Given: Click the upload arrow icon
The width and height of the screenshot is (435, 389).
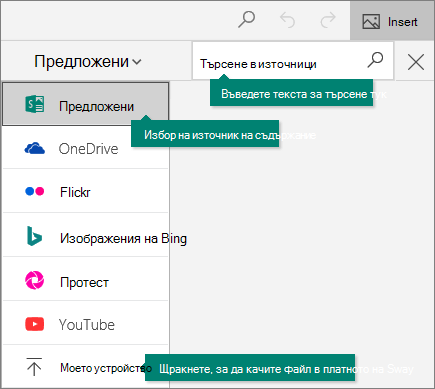Looking at the screenshot, I should 34,367.
